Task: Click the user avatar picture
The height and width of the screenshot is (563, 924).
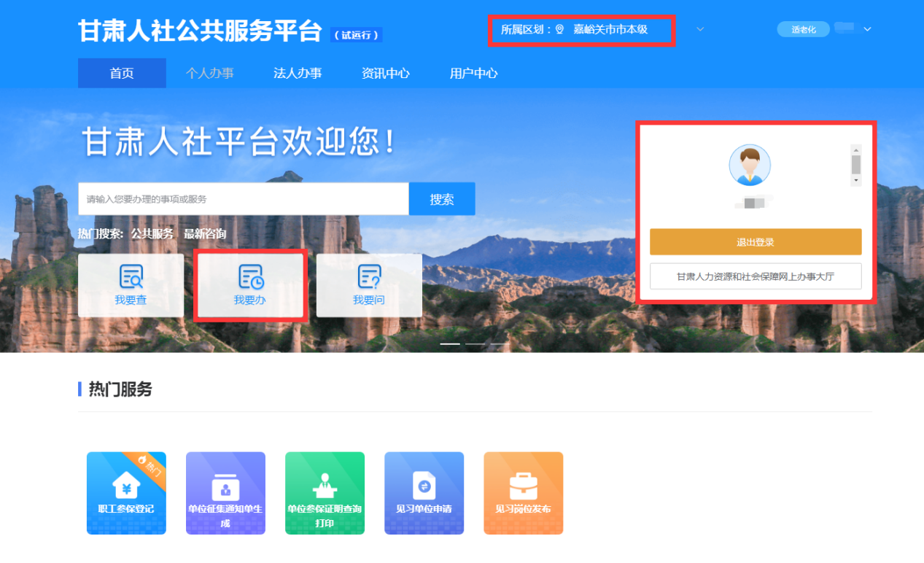Action: pos(749,166)
